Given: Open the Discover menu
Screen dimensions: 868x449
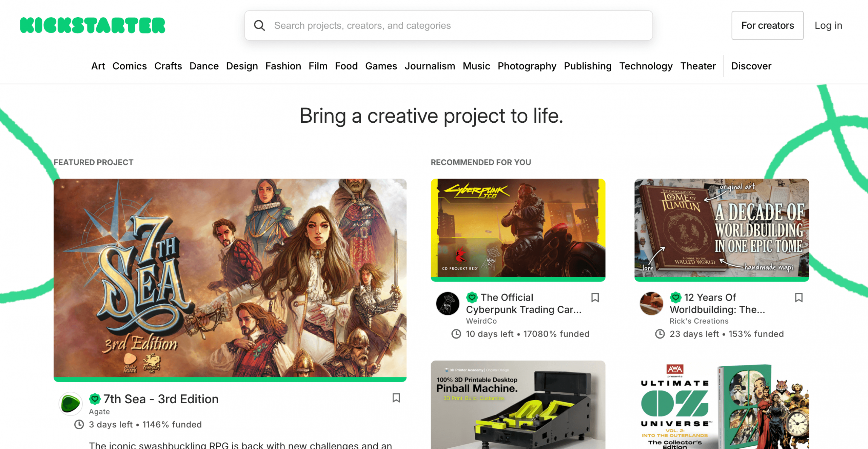Looking at the screenshot, I should [751, 66].
